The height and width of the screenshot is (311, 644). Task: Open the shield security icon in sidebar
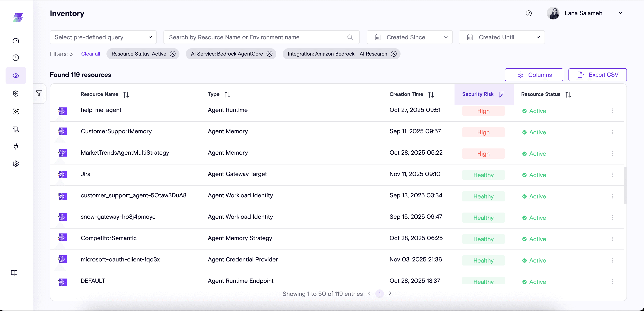(x=16, y=94)
